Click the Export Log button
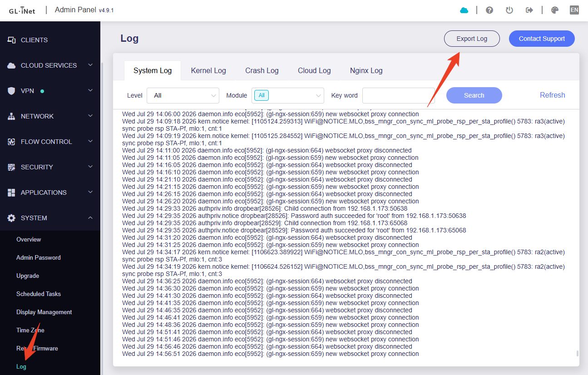 pos(472,39)
